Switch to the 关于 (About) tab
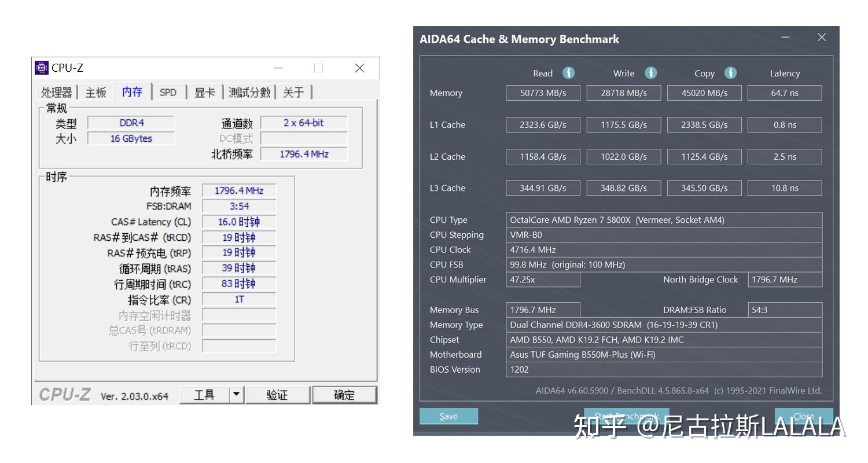 [294, 91]
